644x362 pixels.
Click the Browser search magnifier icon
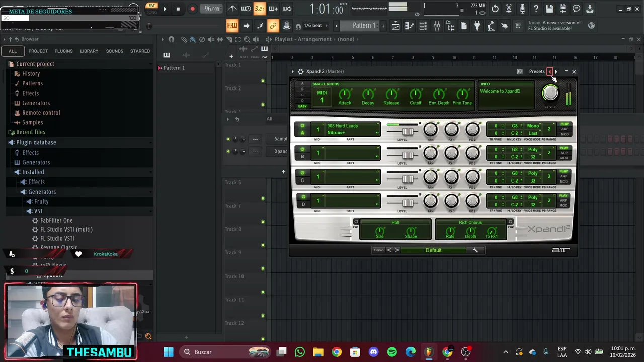pyautogui.click(x=148, y=336)
